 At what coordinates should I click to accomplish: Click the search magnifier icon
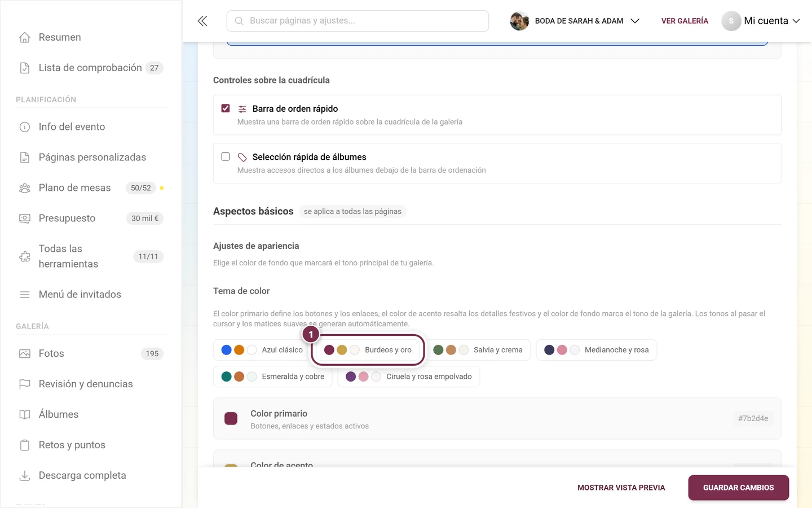[239, 21]
